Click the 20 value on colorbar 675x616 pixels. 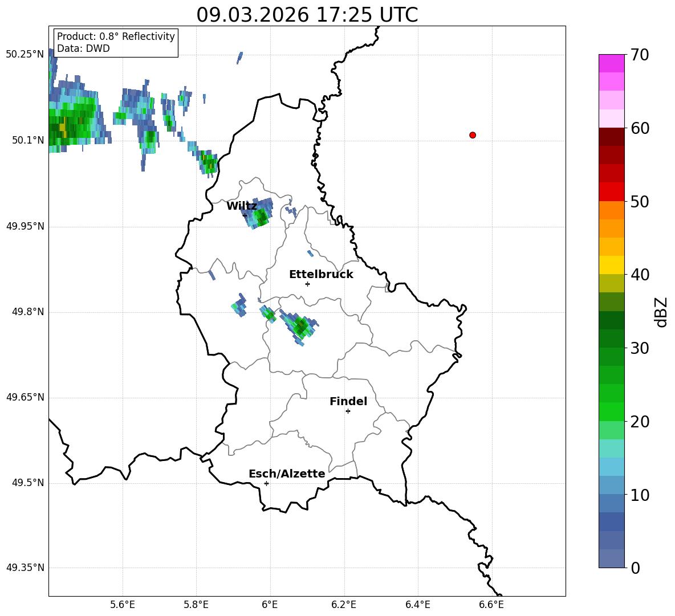click(640, 422)
